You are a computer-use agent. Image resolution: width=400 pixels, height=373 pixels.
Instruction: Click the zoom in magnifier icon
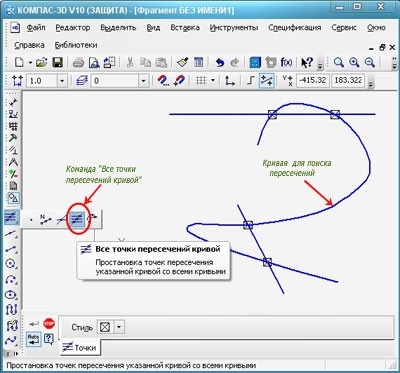coord(354,62)
